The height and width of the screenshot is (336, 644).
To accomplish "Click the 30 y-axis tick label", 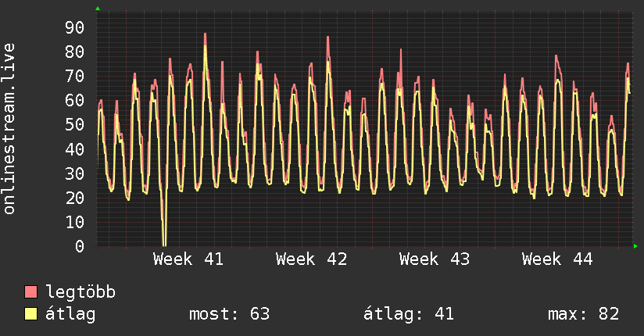I will [x=75, y=173].
